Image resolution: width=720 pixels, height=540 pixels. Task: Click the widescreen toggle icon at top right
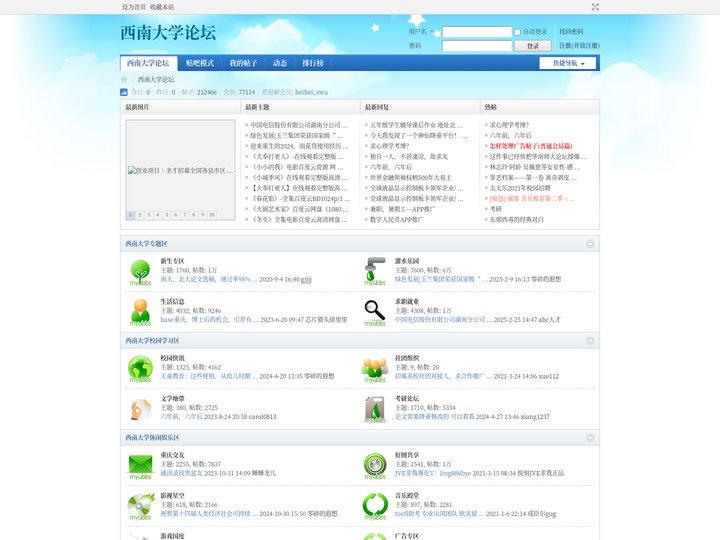coord(595,7)
